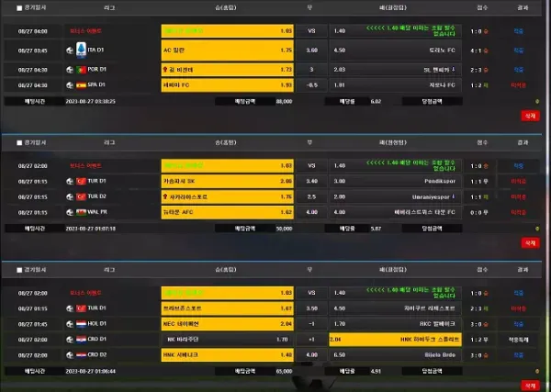Click the NEC home pick at 2.04
The image size is (551, 392).
(x=228, y=324)
